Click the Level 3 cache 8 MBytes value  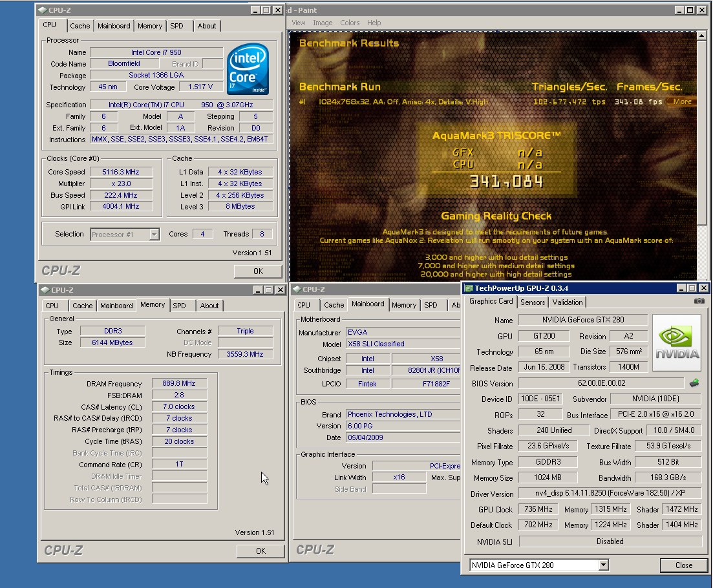click(240, 206)
